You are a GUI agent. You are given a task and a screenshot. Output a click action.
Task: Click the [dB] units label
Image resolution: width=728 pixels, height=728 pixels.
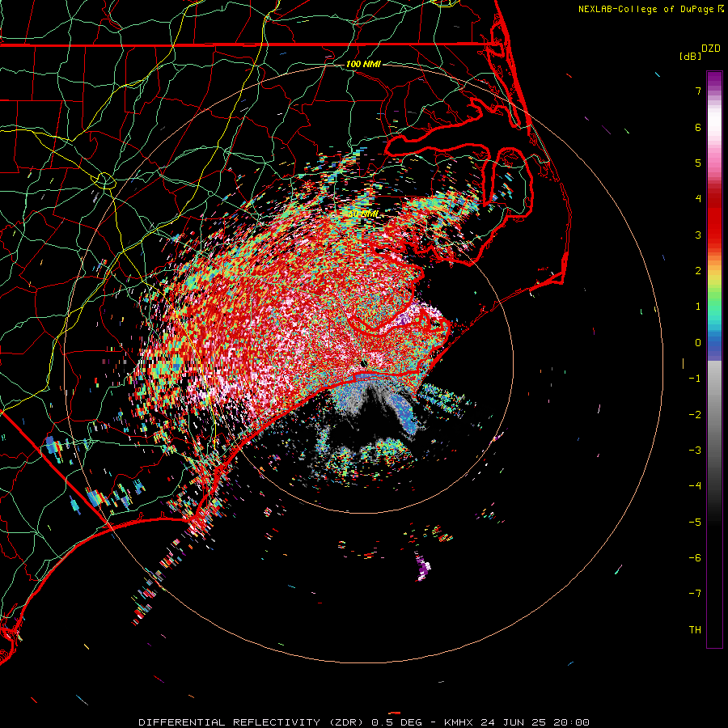691,56
